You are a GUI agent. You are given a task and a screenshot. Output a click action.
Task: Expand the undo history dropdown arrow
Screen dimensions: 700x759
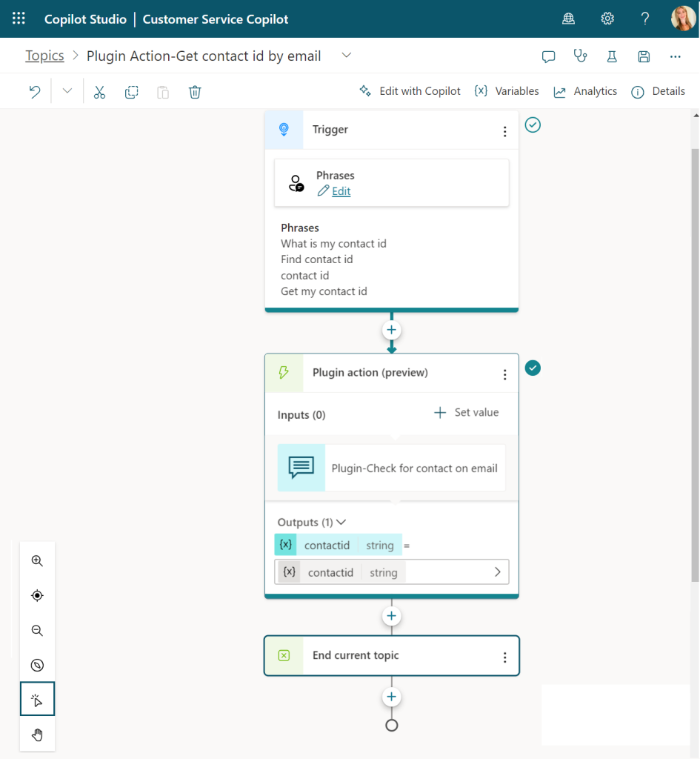(x=67, y=91)
